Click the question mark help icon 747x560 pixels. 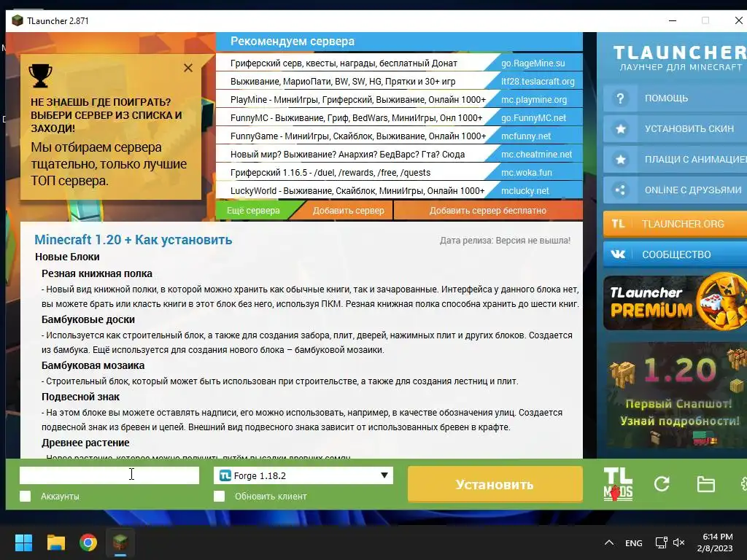tap(620, 98)
